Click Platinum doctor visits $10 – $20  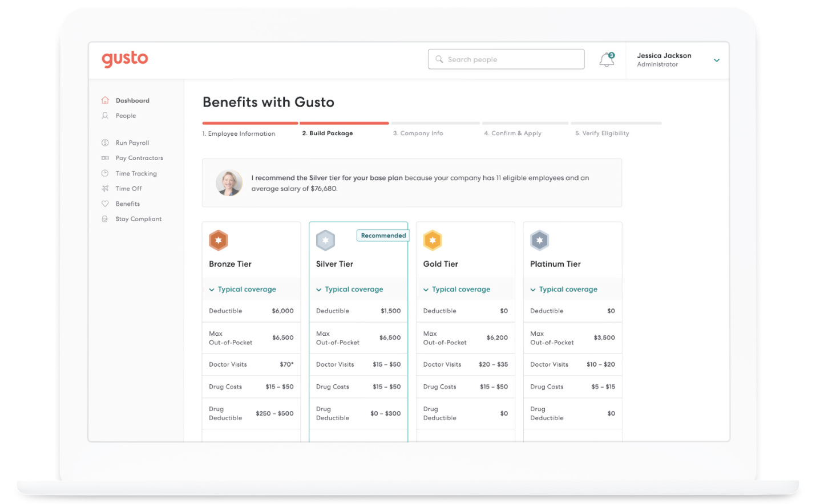601,364
